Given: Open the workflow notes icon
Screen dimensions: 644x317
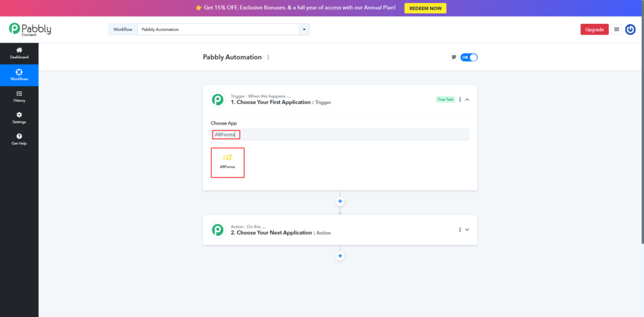Looking at the screenshot, I should tap(454, 57).
